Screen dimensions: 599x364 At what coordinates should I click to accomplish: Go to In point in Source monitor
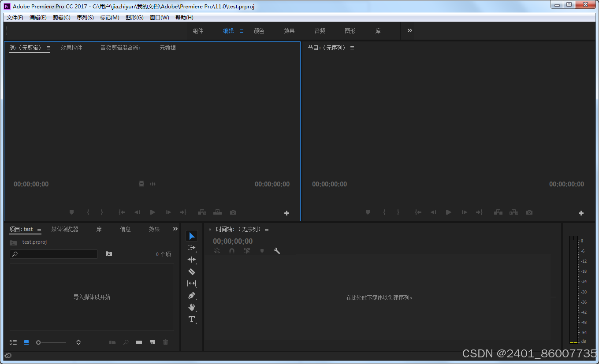tap(122, 212)
